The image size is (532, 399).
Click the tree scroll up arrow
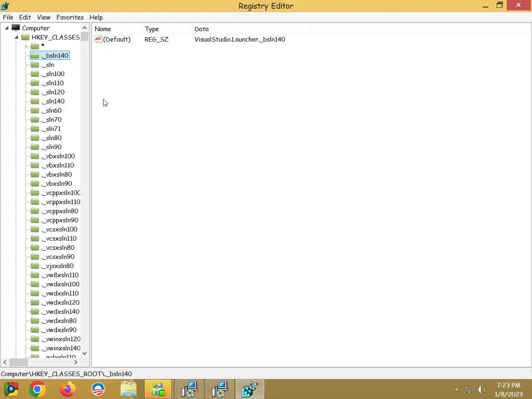tap(85, 27)
